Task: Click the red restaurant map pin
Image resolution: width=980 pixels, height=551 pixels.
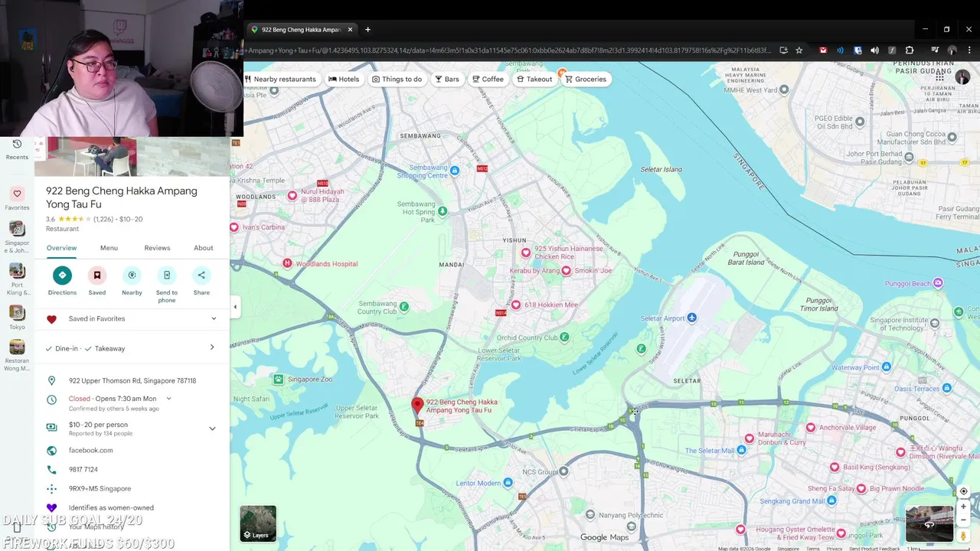Action: click(x=417, y=405)
